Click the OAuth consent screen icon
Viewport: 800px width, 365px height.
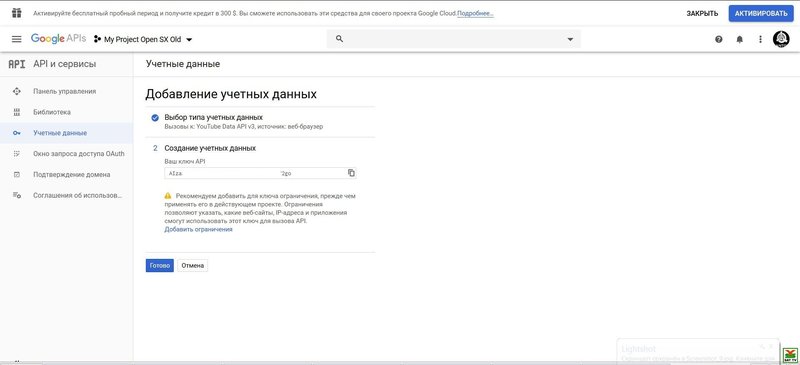tap(17, 154)
